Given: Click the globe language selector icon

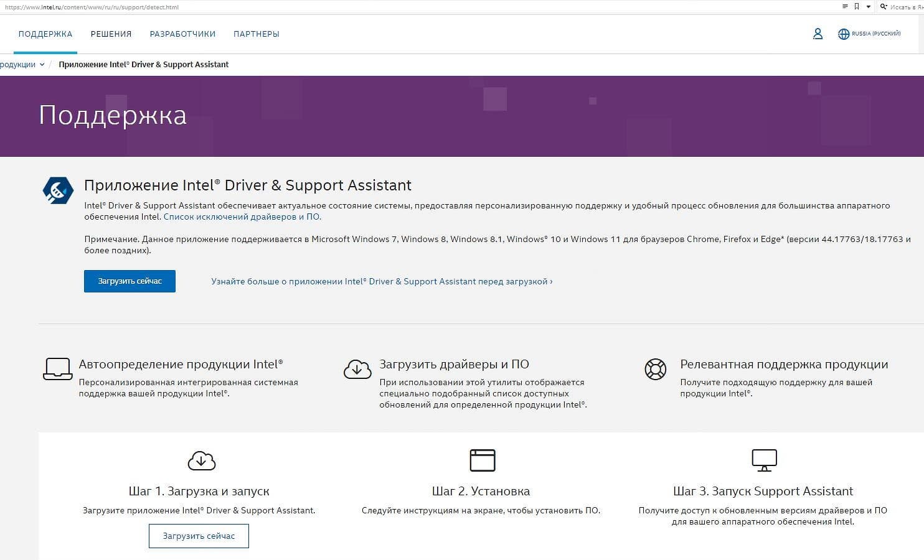Looking at the screenshot, I should click(x=844, y=34).
